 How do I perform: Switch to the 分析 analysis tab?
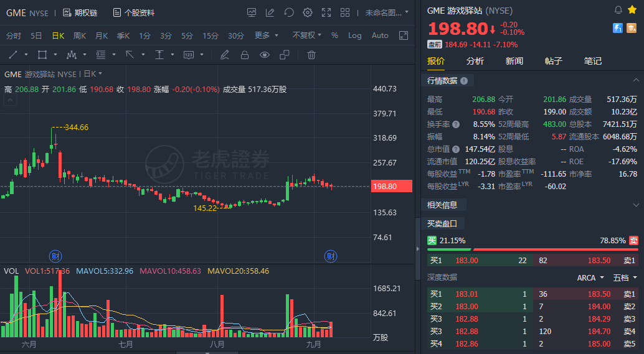tap(475, 61)
